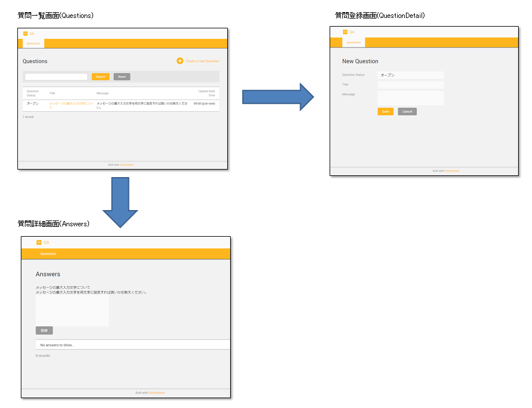Open Questions tab in the Questions list screen
Image resolution: width=532 pixels, height=408 pixels.
pos(34,43)
